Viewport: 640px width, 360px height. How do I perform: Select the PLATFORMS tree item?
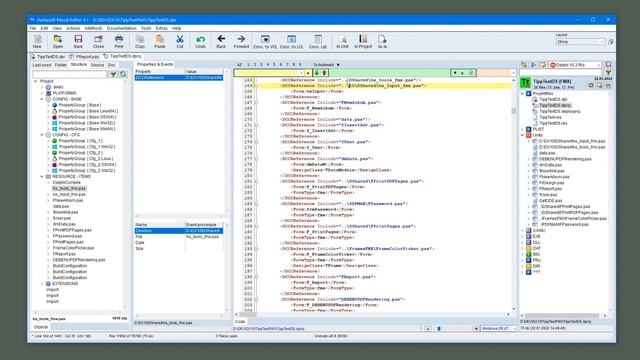coord(64,93)
